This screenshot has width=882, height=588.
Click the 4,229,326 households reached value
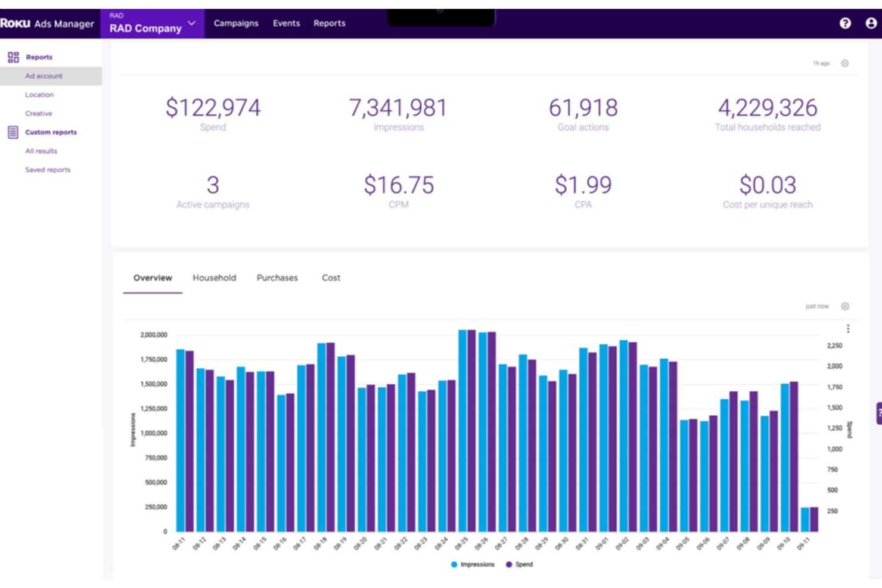tap(768, 108)
